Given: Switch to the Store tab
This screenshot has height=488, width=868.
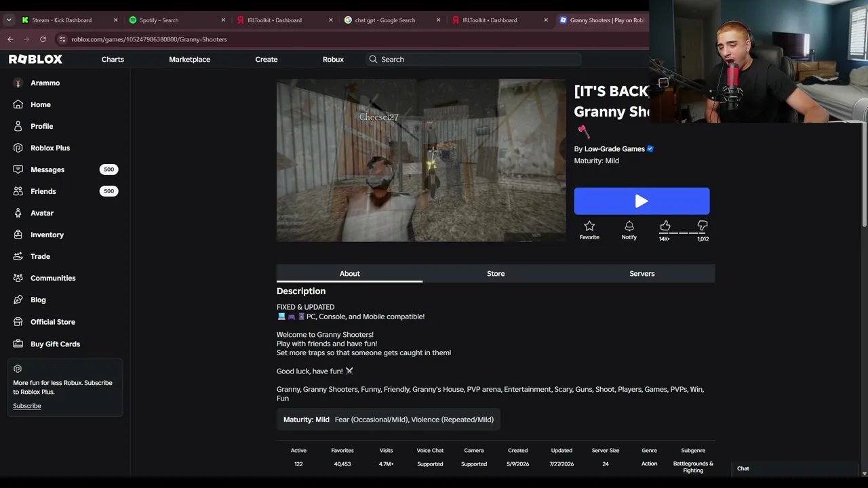Looking at the screenshot, I should point(496,274).
